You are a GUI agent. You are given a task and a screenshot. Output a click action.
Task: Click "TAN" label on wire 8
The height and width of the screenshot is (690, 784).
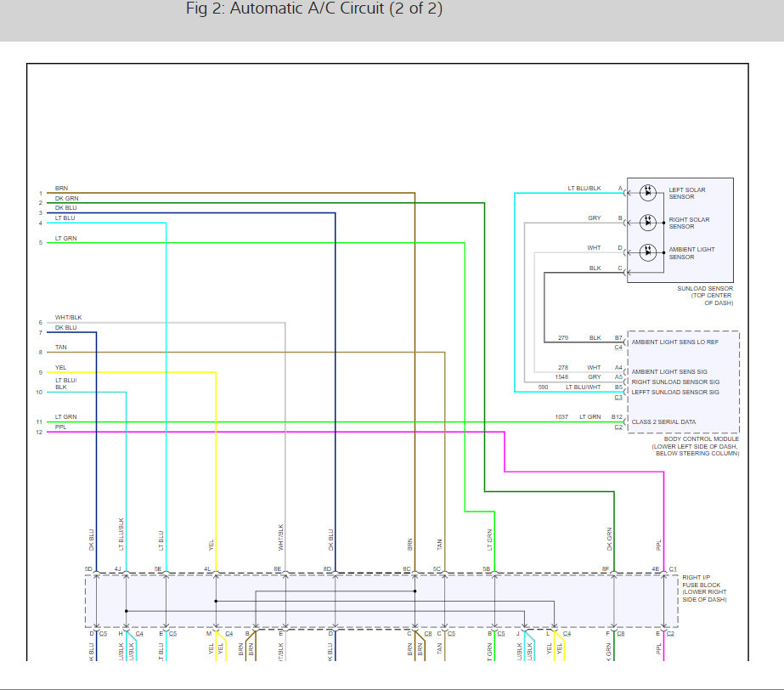click(x=60, y=348)
